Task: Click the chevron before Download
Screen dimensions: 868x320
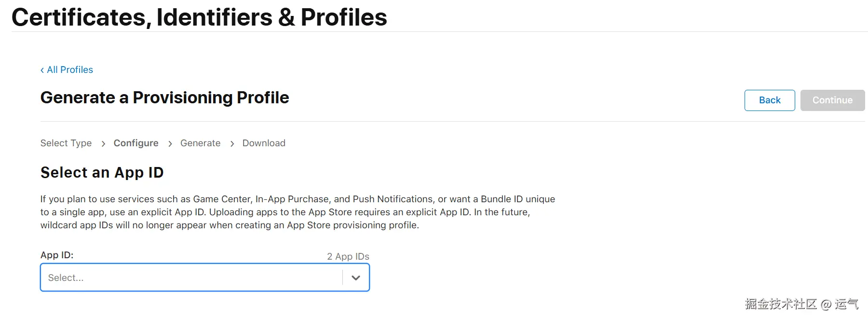Action: coord(232,144)
